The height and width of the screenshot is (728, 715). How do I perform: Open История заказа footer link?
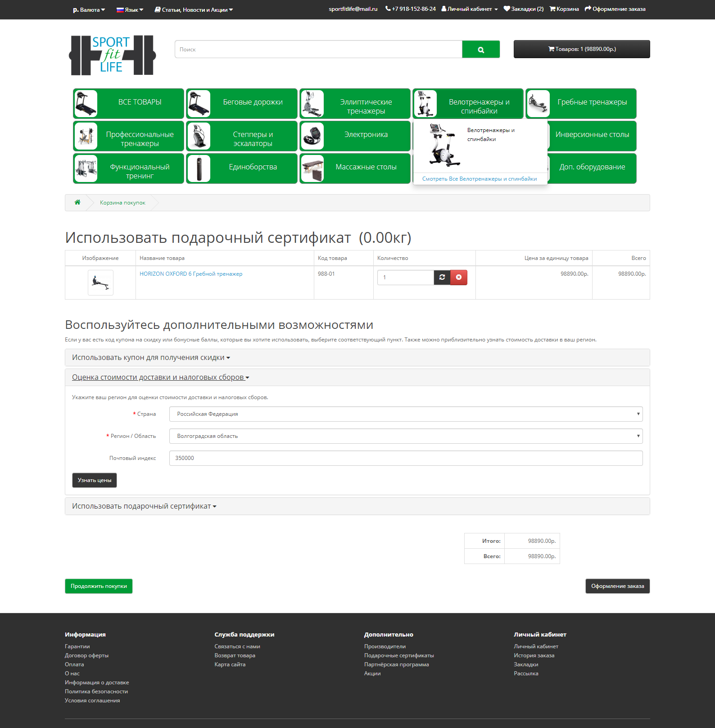tap(534, 655)
